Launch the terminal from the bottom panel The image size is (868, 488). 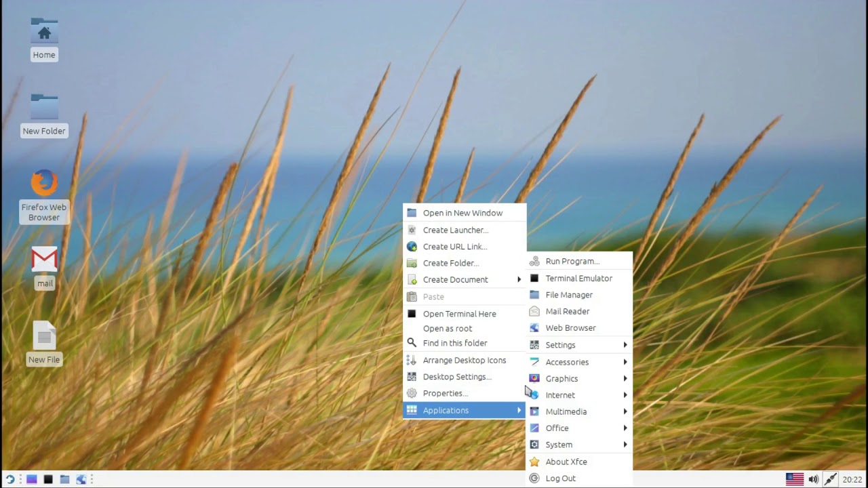click(x=48, y=479)
